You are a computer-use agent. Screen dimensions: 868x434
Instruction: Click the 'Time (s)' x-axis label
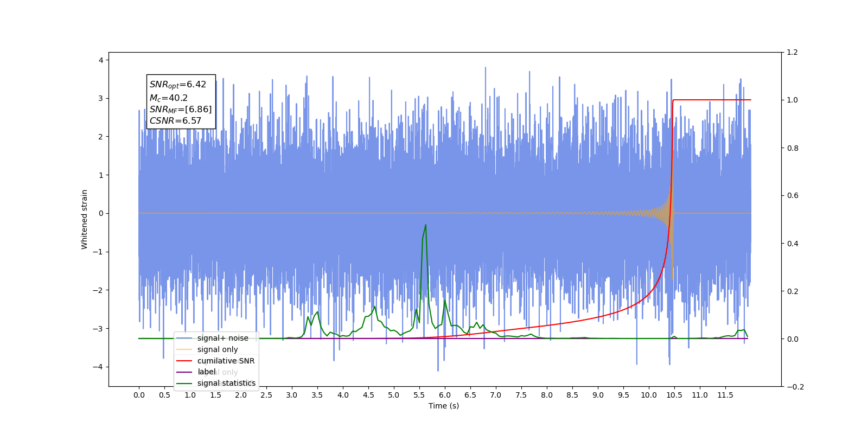[x=444, y=406]
